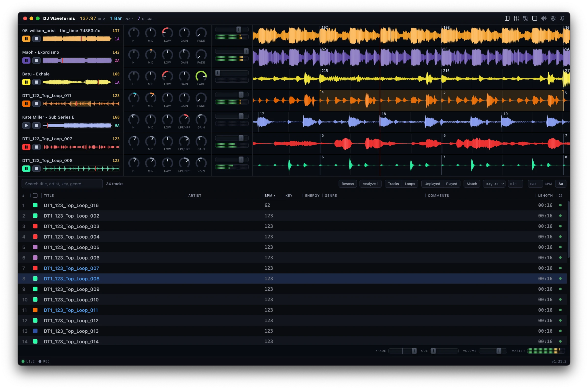Stop the Maoh - Exorcismo deck
The image size is (588, 389).
37,61
